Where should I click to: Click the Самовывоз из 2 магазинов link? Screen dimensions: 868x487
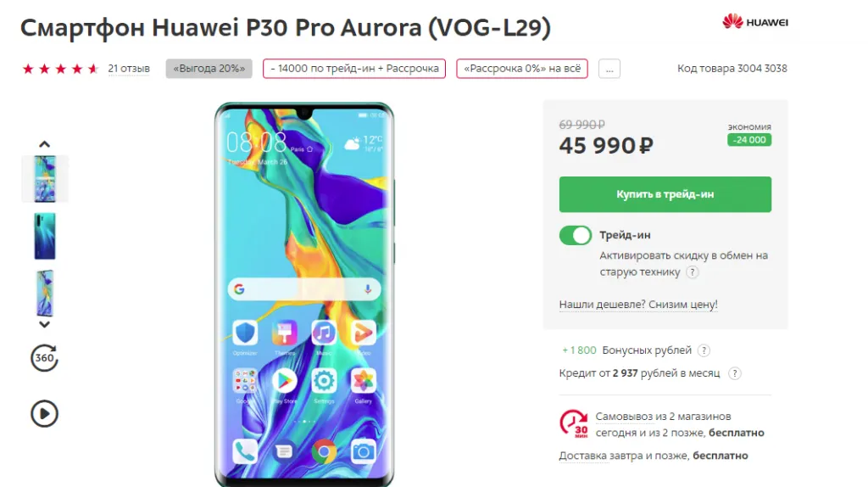pyautogui.click(x=663, y=416)
